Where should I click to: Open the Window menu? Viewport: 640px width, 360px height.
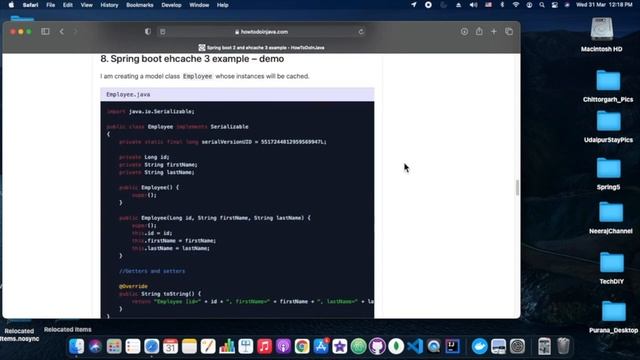pos(199,5)
